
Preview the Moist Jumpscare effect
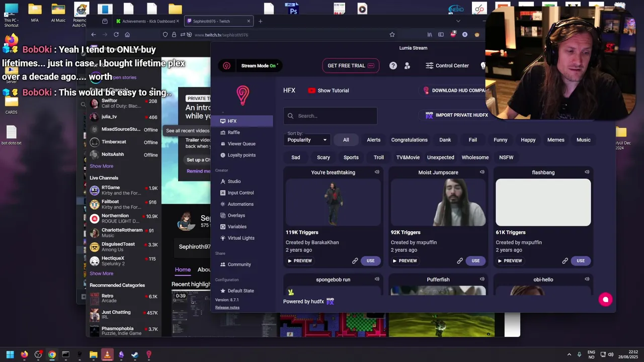coord(405,261)
